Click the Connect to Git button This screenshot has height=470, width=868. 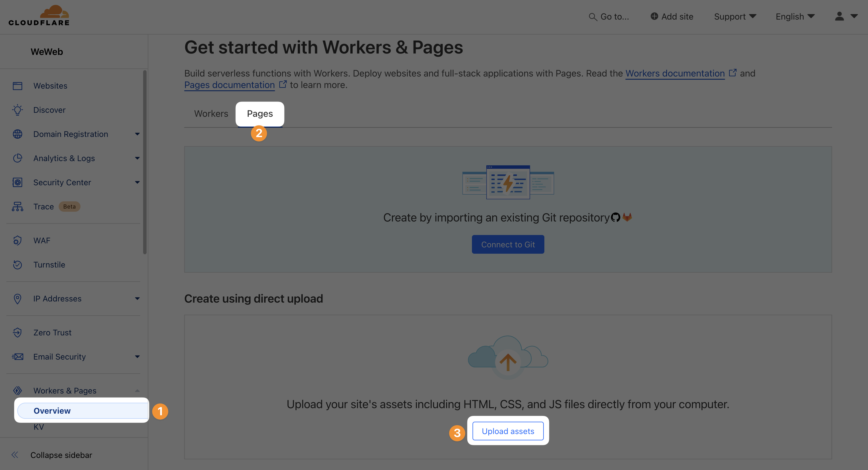508,244
